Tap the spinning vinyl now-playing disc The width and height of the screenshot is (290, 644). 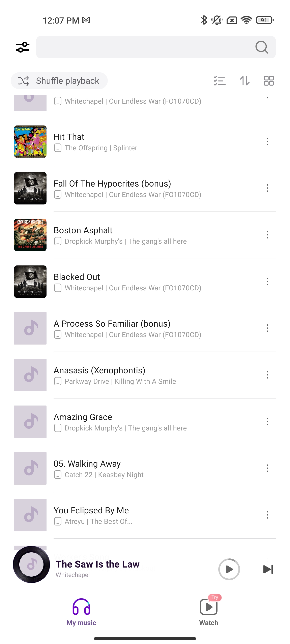31,565
